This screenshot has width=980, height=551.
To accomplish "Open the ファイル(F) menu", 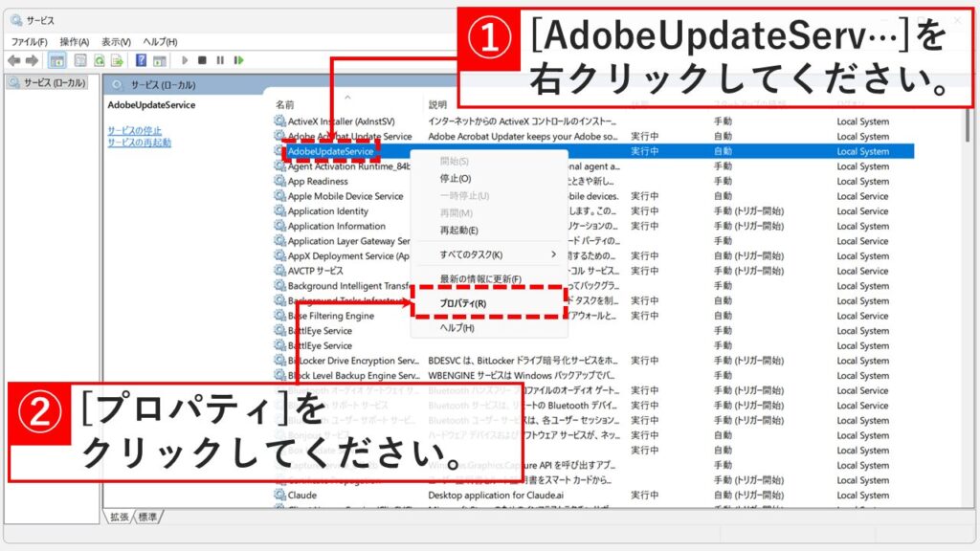I will 30,42.
